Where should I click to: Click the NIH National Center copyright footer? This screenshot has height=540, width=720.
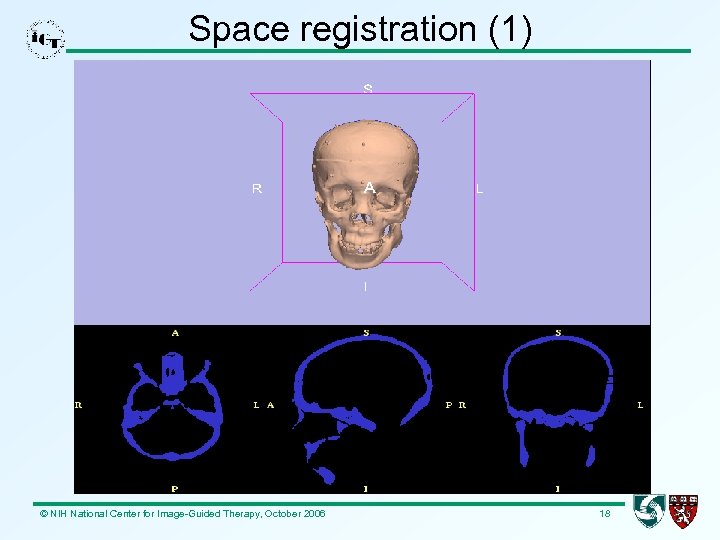182,513
